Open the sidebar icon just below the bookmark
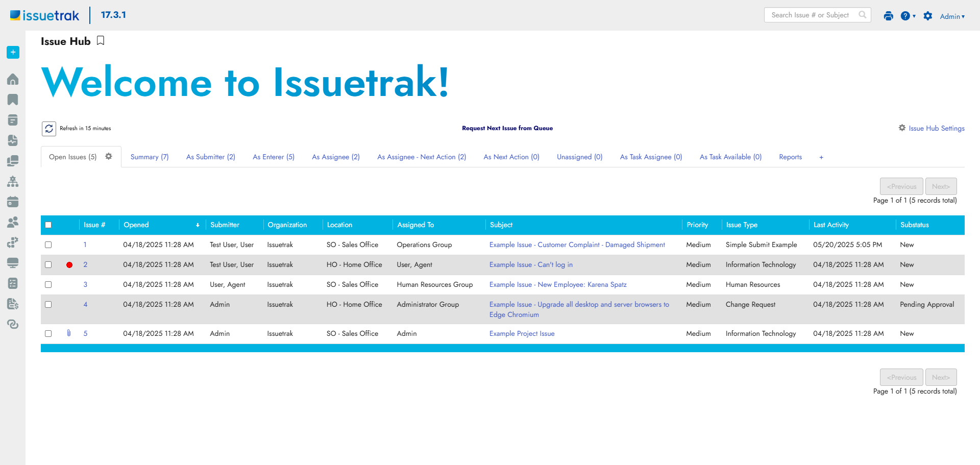 [13, 120]
